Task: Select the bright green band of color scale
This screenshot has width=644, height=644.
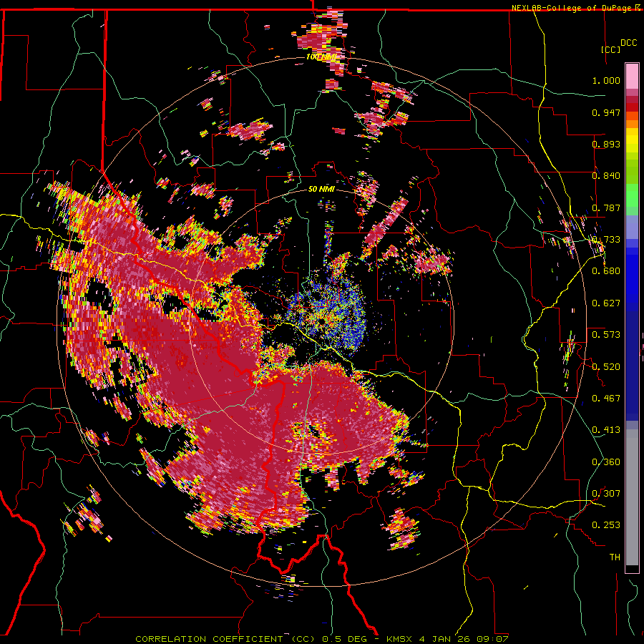Action: [632, 195]
